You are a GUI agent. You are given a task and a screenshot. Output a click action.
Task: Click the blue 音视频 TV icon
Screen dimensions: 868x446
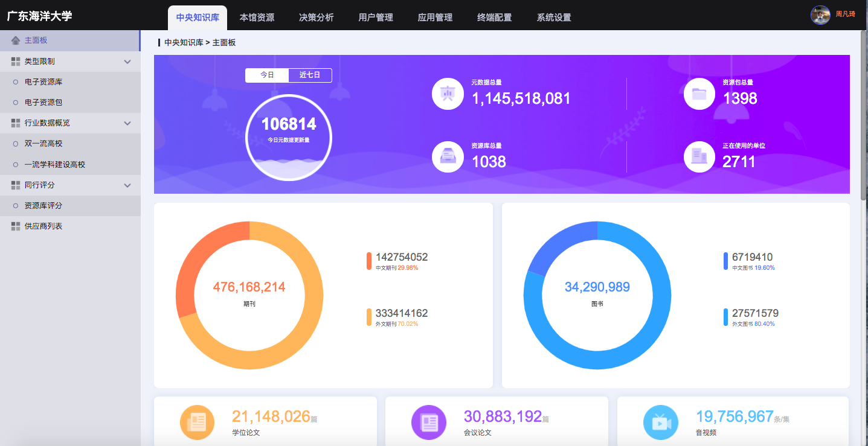[x=661, y=422]
